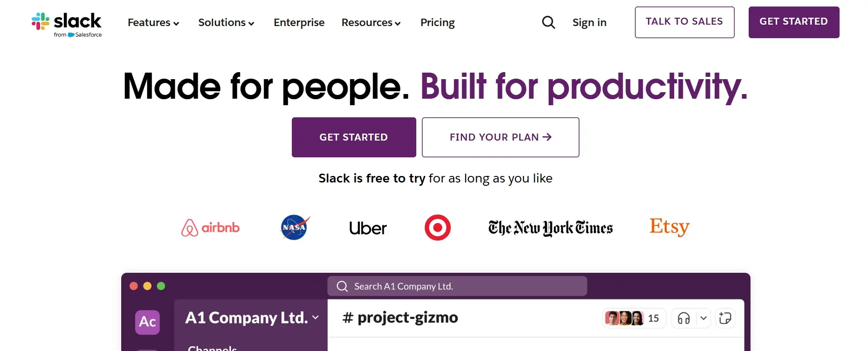Screen dimensions: 868x351
Task: Go to the Enterprise page
Action: click(299, 22)
